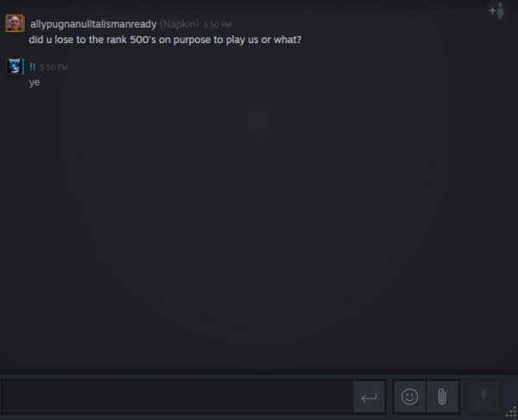
Task: Open the add friend to chat icon
Action: point(497,11)
